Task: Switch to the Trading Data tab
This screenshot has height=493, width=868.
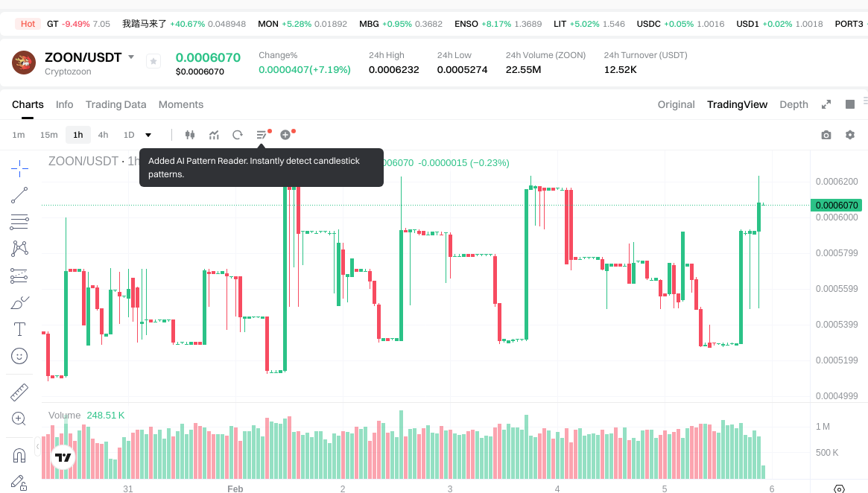Action: click(x=115, y=104)
